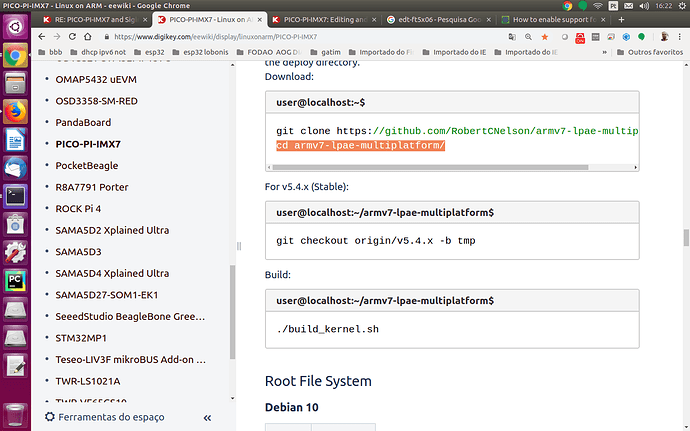Close the edt-ft5x06 search tab

click(488, 20)
